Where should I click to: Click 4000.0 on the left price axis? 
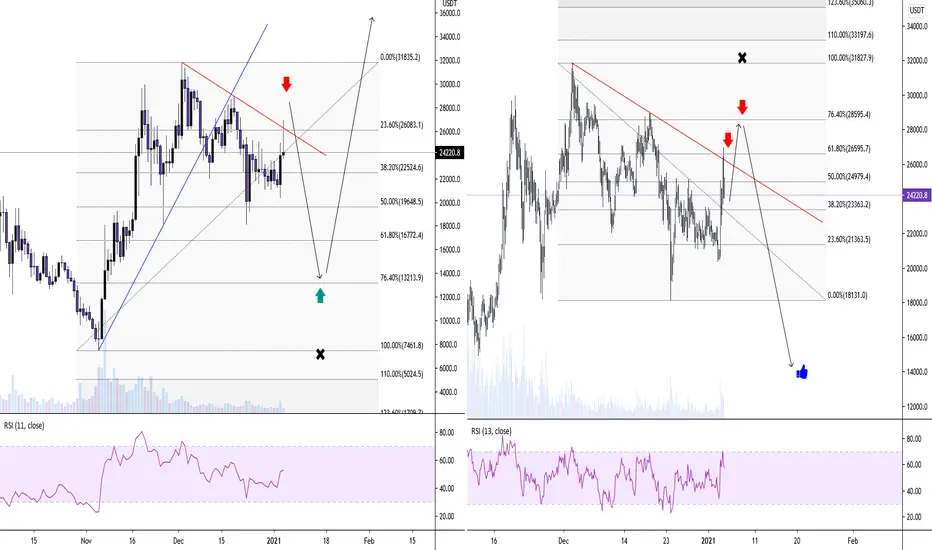[449, 392]
